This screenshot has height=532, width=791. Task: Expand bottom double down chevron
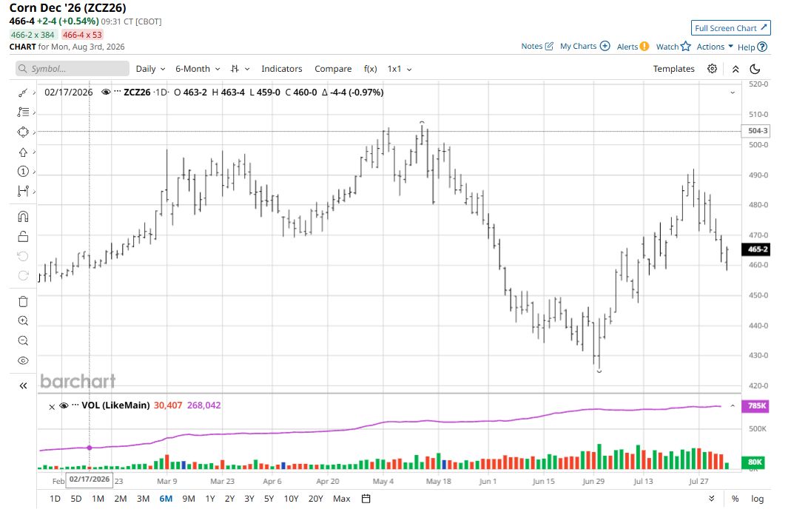(711, 498)
